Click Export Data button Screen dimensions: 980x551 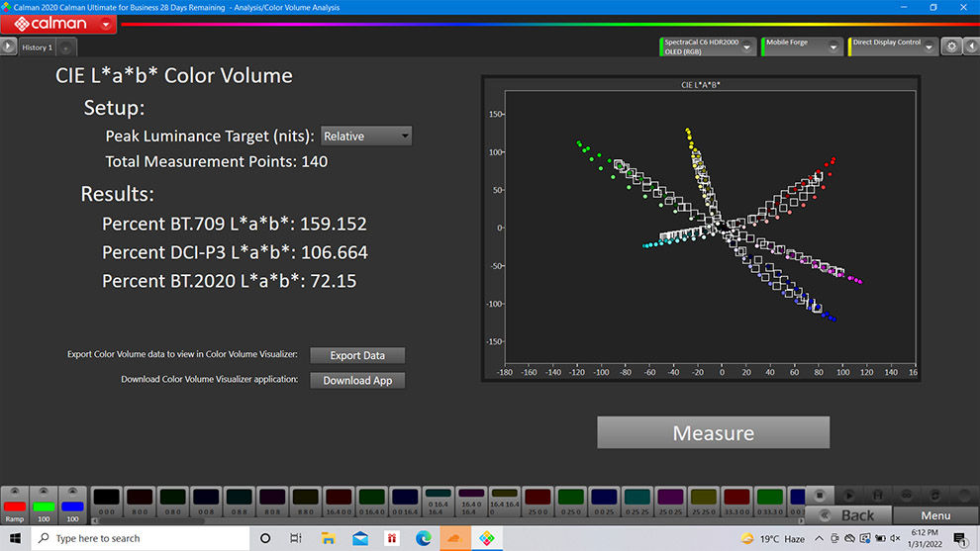point(357,355)
